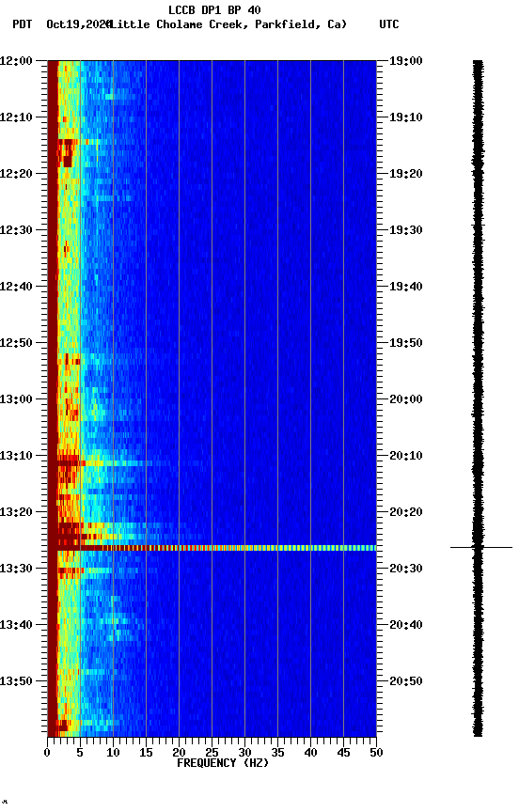Click the "FREQUENCY (HZ)" axis title
Image resolution: width=519 pixels, height=812 pixels.
pyautogui.click(x=223, y=764)
